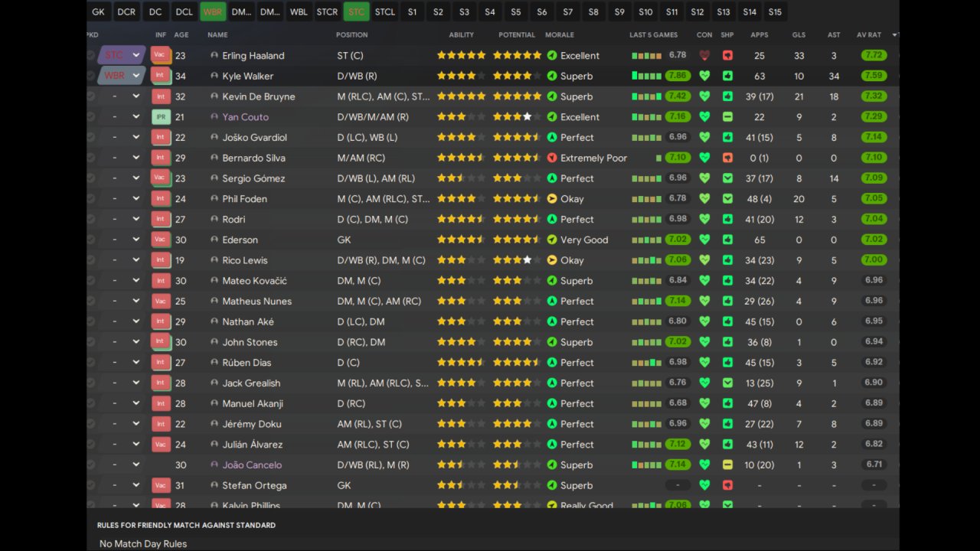The height and width of the screenshot is (551, 980).
Task: Toggle the picked checkbox for Mateo Kovačić
Action: [x=91, y=281]
